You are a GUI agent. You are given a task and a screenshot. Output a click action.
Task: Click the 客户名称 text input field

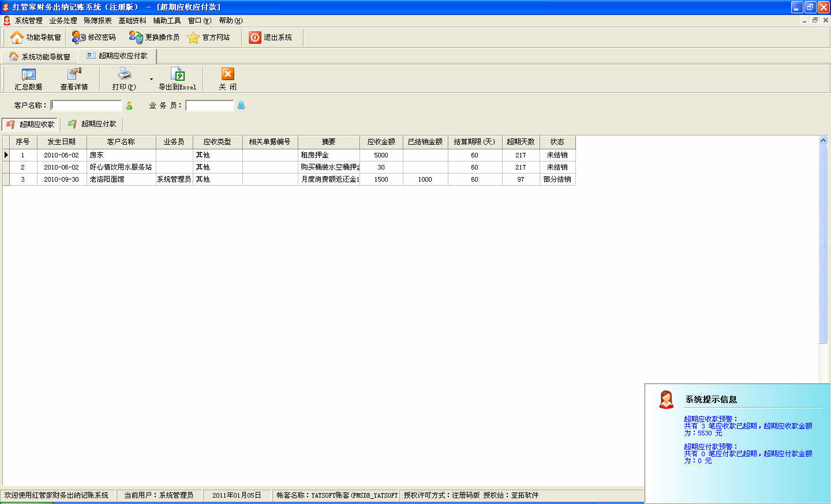87,106
